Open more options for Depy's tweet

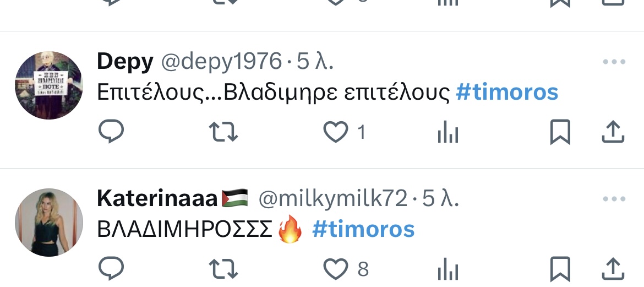pos(614,62)
